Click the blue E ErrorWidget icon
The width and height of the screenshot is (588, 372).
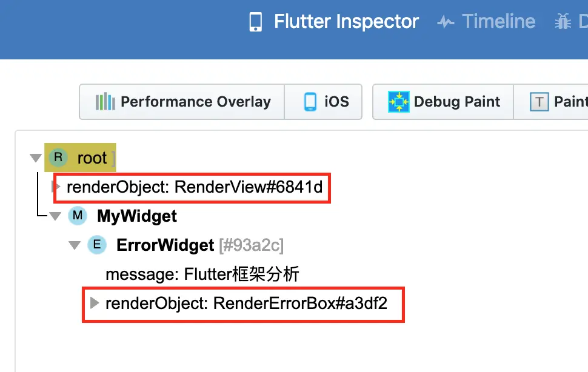pyautogui.click(x=96, y=245)
